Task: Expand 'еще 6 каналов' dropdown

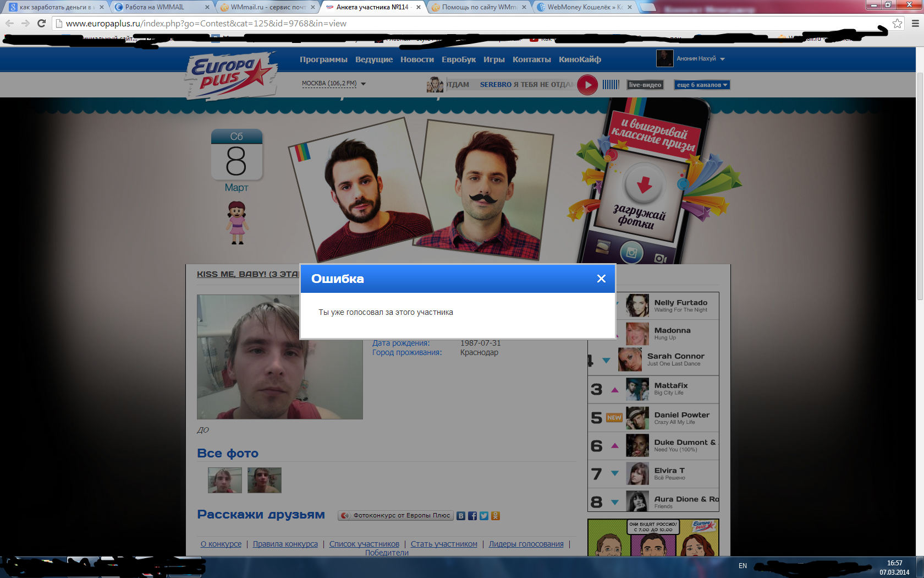Action: [x=702, y=85]
